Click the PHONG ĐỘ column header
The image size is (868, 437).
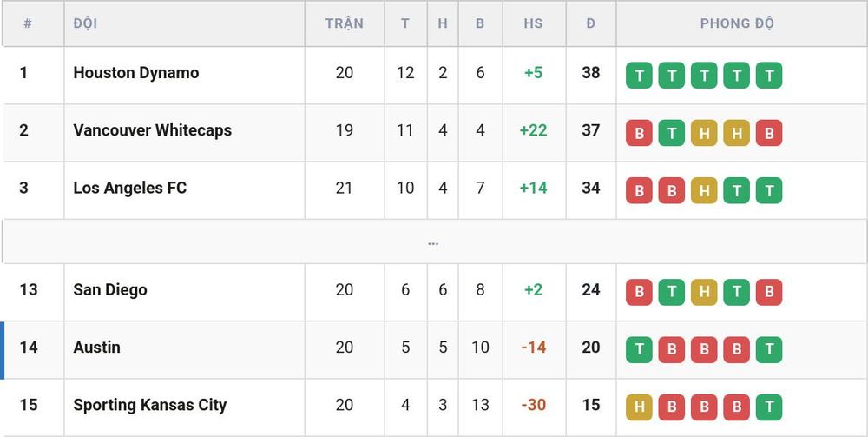pyautogui.click(x=737, y=23)
